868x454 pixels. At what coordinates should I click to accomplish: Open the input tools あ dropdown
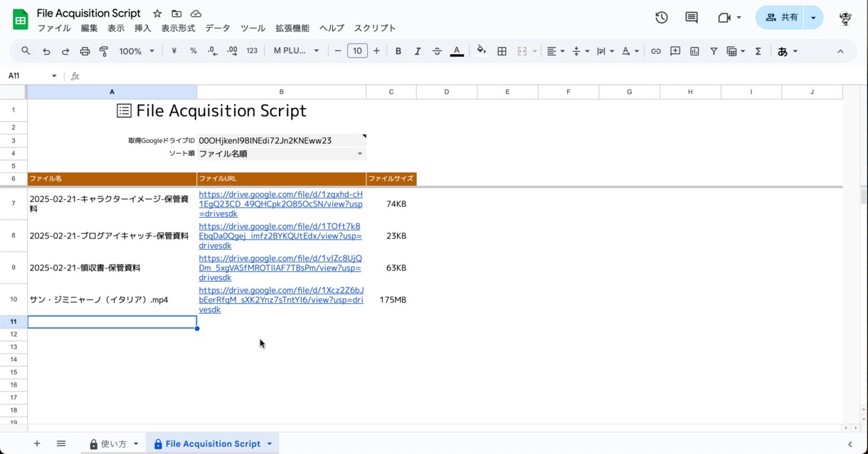click(788, 51)
